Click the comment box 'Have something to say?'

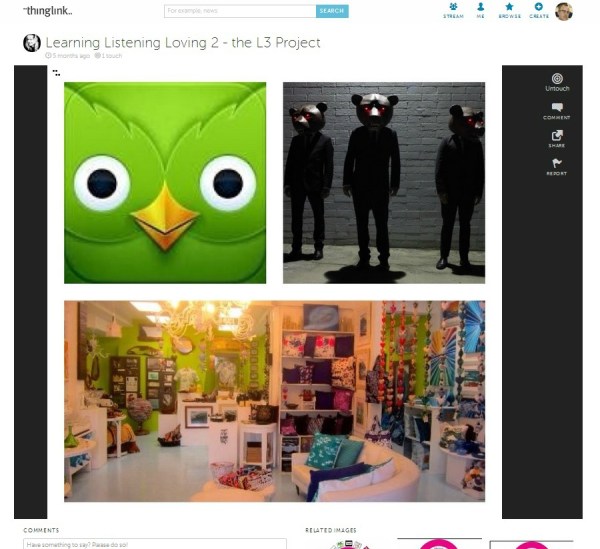click(155, 544)
